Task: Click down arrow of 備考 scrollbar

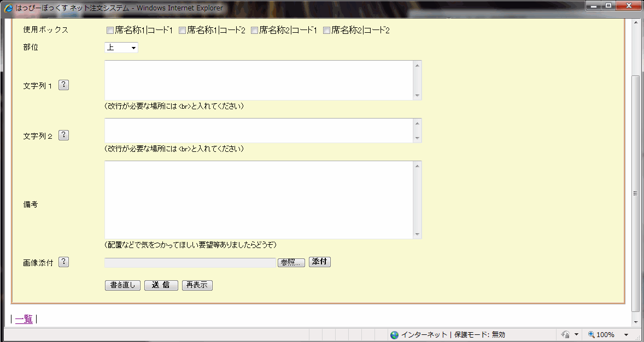Action: point(417,234)
